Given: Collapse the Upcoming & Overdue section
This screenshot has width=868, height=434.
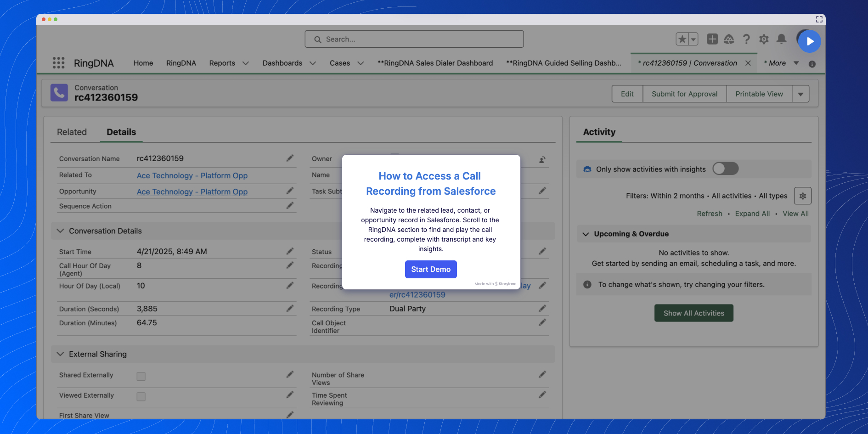Looking at the screenshot, I should [x=586, y=234].
